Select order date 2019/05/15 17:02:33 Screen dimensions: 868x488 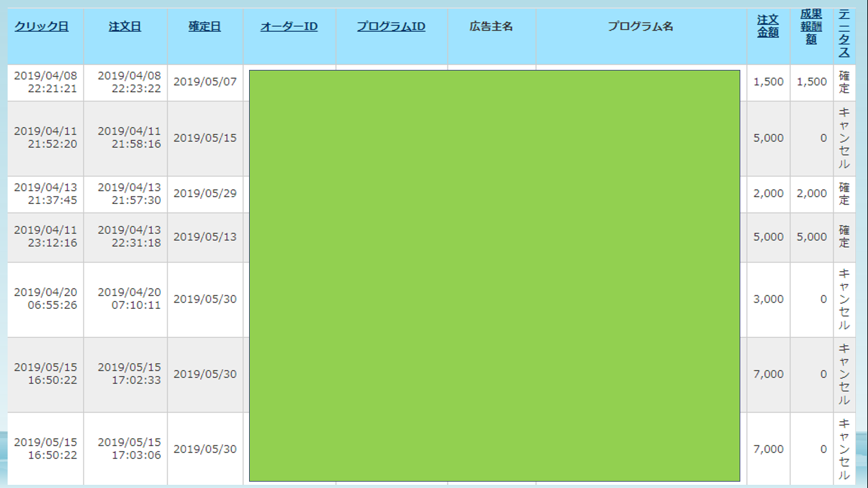click(129, 374)
